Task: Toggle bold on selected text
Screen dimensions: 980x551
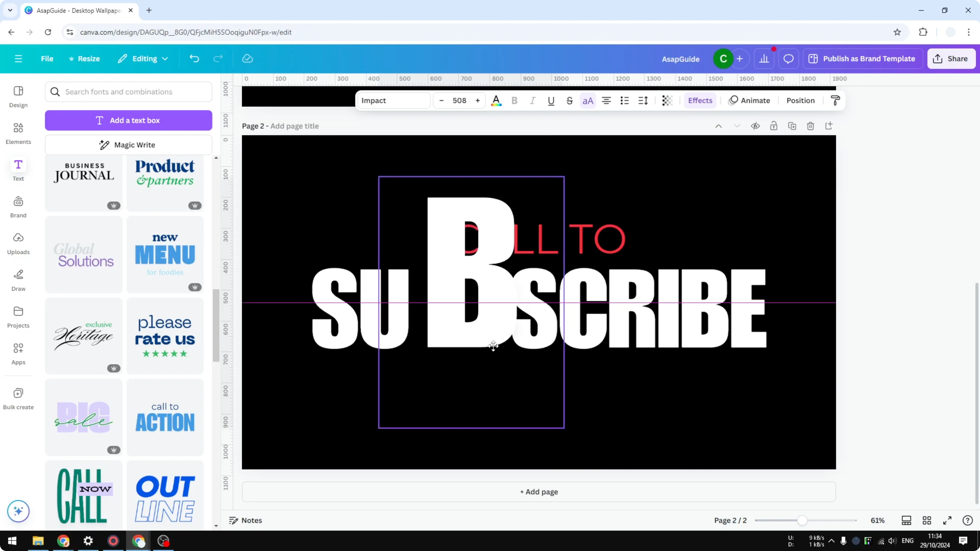Action: (514, 100)
